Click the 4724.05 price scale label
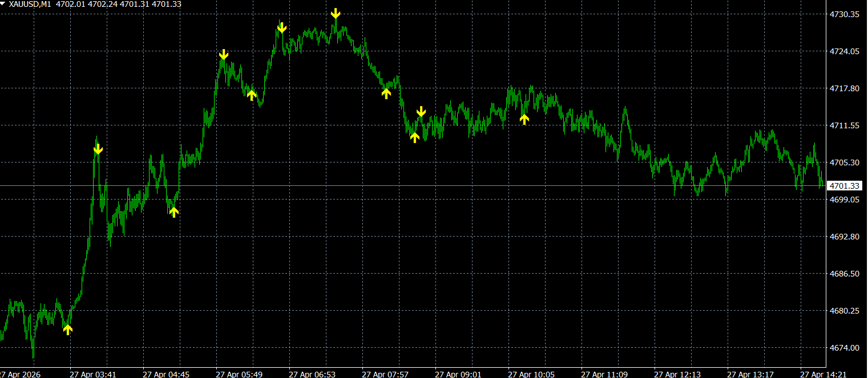This screenshot has height=378, width=868. tap(844, 51)
